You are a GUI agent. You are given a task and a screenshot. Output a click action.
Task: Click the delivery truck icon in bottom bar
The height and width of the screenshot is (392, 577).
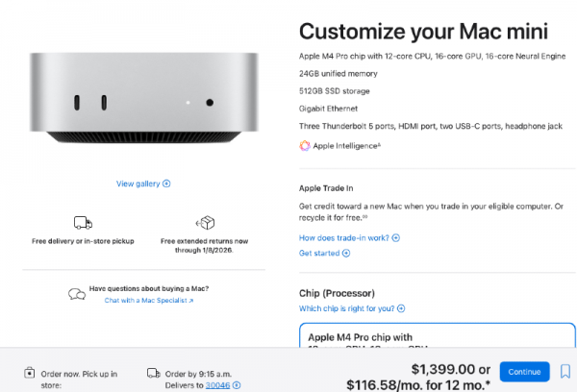tap(153, 373)
